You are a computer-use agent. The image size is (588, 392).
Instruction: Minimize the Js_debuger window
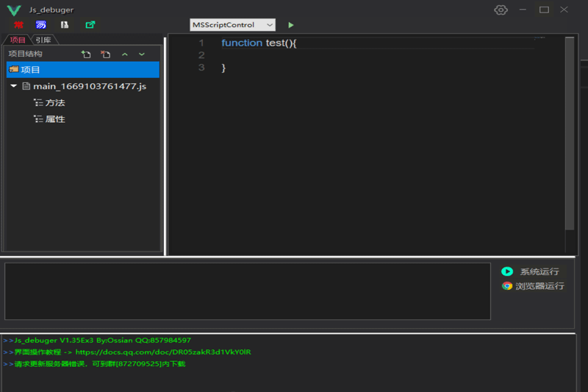point(523,10)
